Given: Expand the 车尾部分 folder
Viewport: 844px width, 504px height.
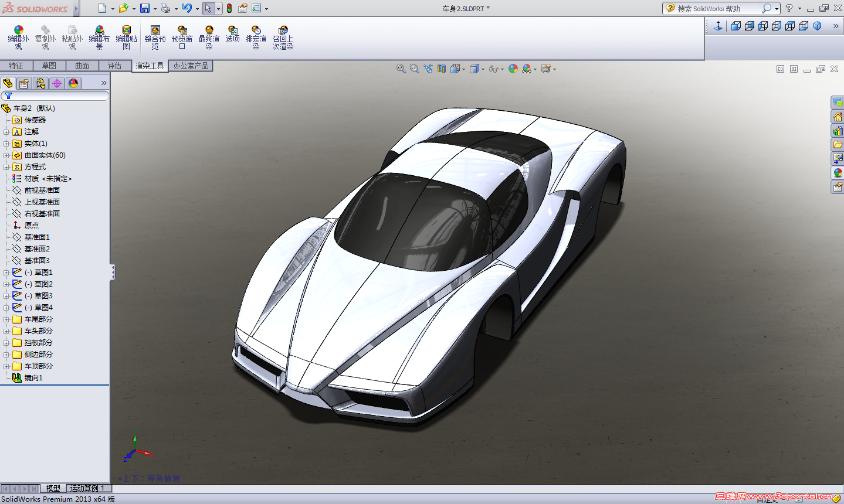Looking at the screenshot, I should click(6, 319).
